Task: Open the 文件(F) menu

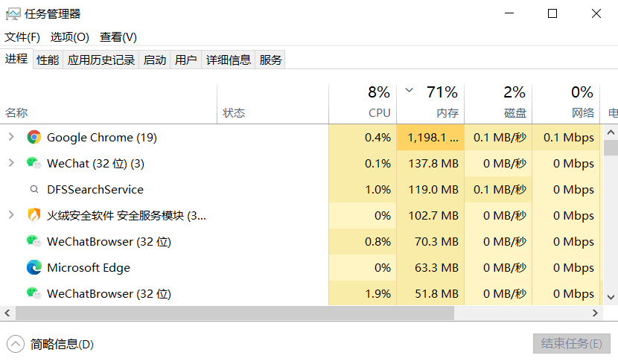Action: tap(22, 37)
